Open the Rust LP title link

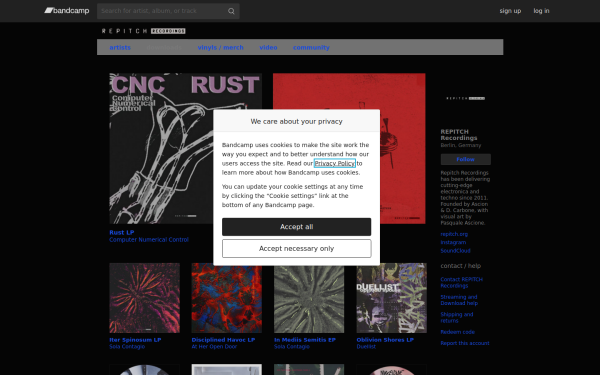[122, 232]
